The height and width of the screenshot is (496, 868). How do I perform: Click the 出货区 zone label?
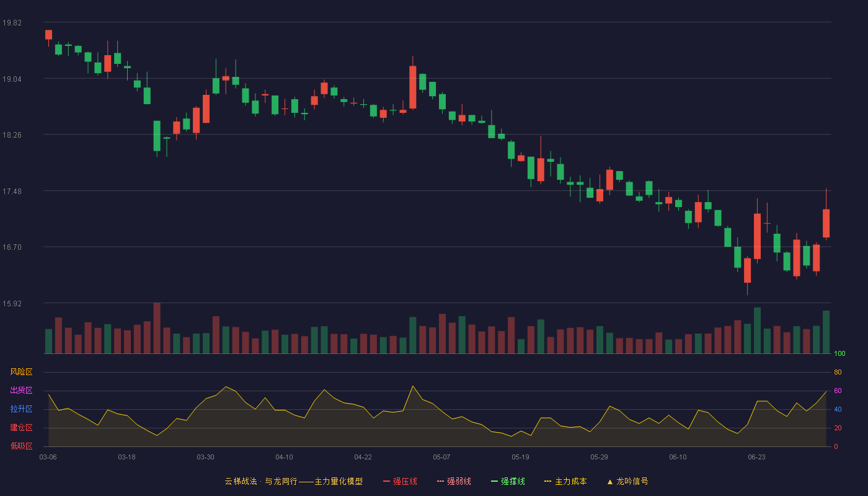21,391
